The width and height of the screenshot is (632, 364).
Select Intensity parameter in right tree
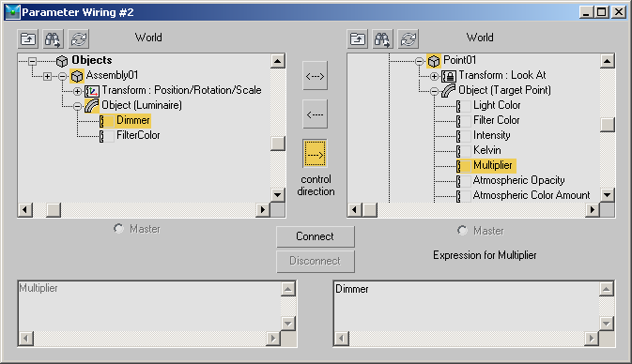pos(492,135)
